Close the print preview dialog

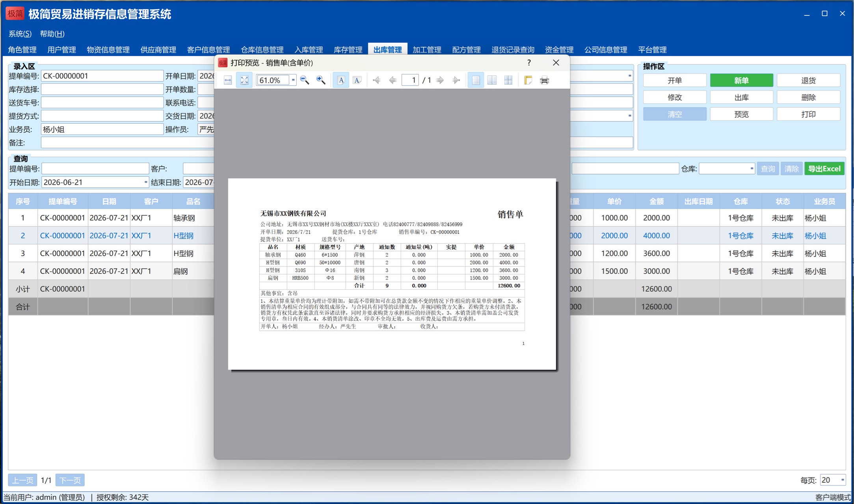tap(556, 63)
